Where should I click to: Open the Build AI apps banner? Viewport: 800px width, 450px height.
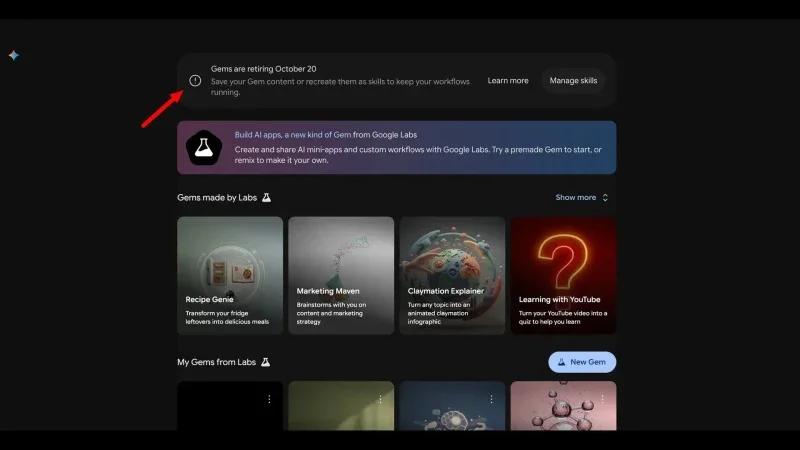(396, 147)
